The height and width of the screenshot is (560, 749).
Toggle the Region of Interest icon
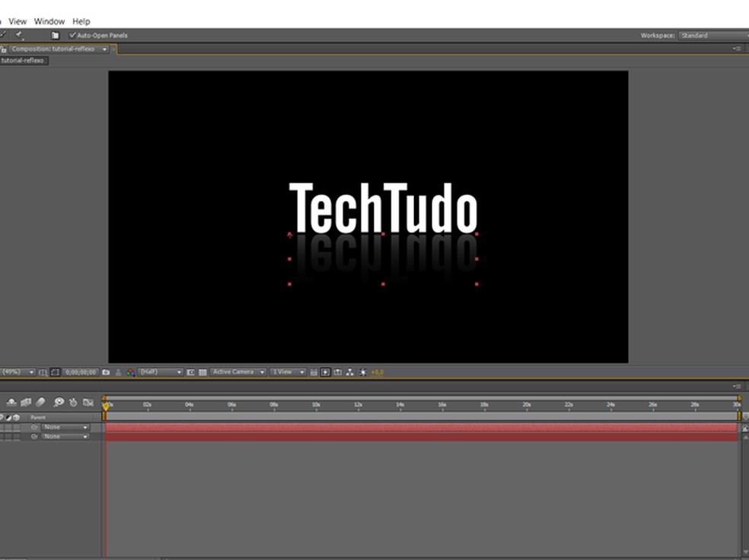coord(190,372)
